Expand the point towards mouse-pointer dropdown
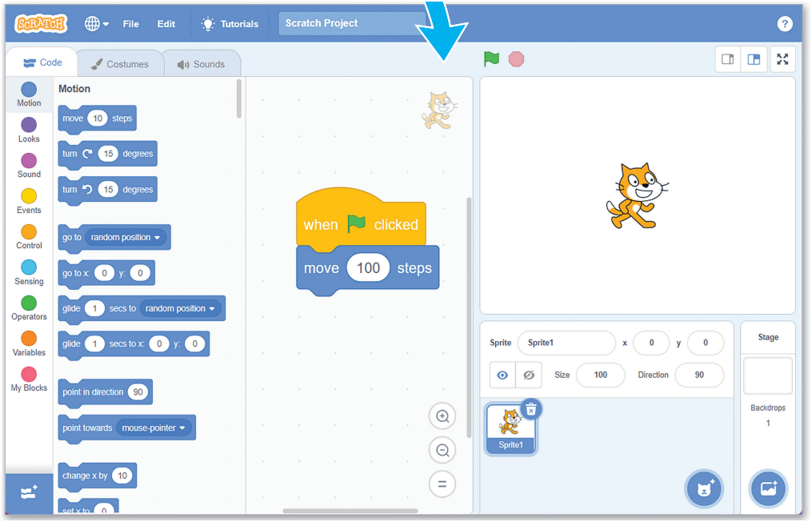 154,428
